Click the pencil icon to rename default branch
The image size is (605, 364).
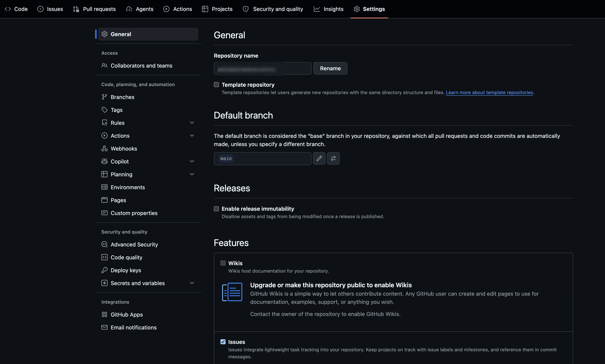tap(319, 158)
